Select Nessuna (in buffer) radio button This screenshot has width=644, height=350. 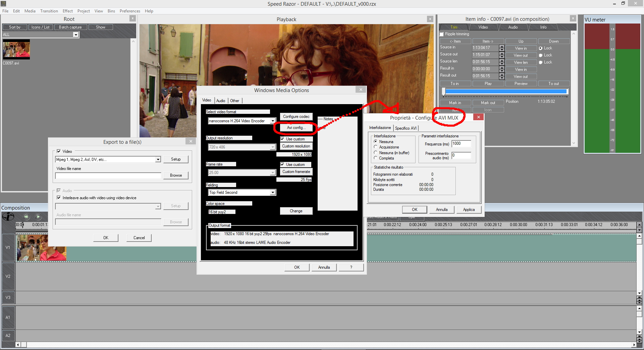coord(376,153)
